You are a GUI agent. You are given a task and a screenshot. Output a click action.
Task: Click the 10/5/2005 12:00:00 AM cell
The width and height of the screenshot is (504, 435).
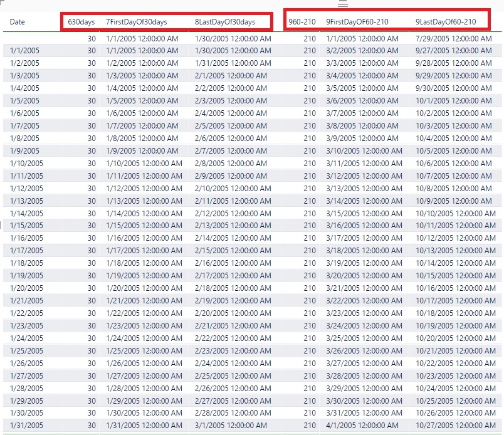coord(453,151)
